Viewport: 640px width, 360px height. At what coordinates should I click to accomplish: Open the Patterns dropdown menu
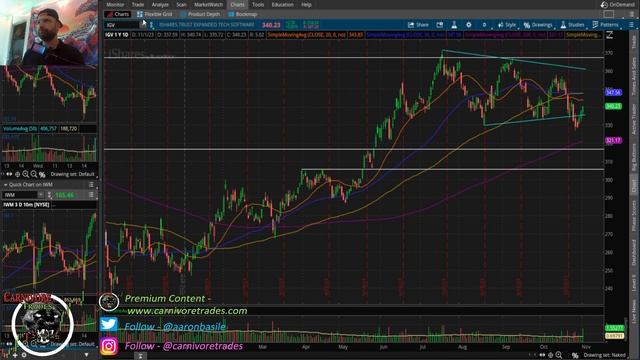tap(606, 25)
